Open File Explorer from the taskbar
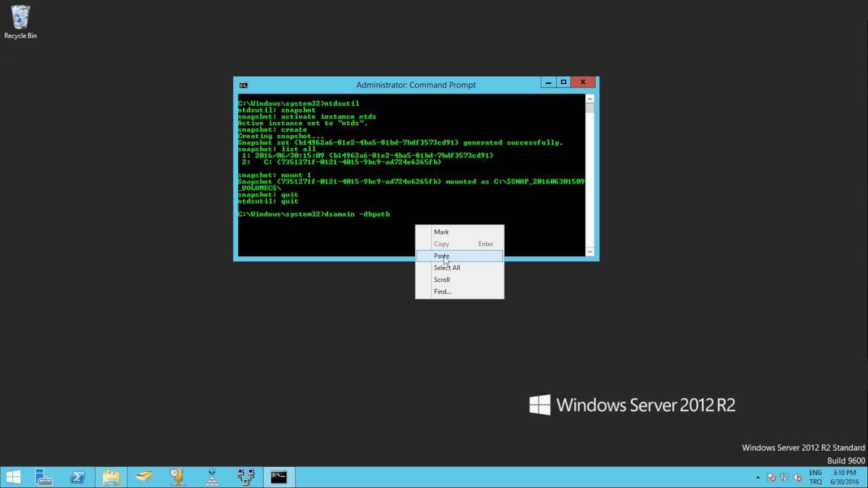The width and height of the screenshot is (868, 488). pos(111,476)
